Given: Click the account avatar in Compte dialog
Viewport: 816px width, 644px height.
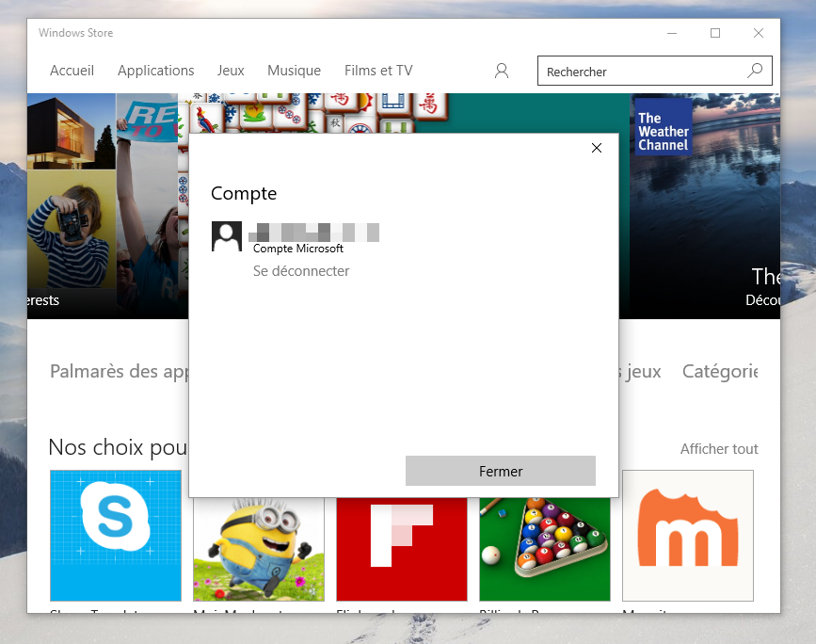Looking at the screenshot, I should pyautogui.click(x=227, y=237).
